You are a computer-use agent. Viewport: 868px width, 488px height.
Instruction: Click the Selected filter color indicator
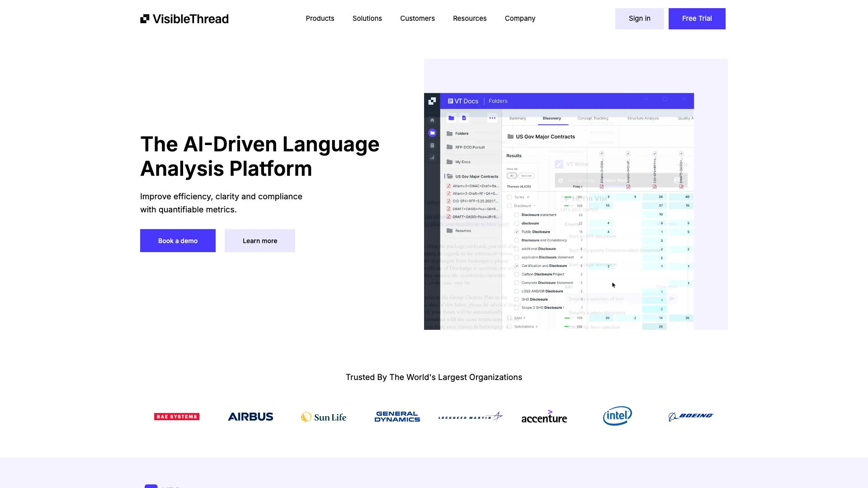coord(526,176)
